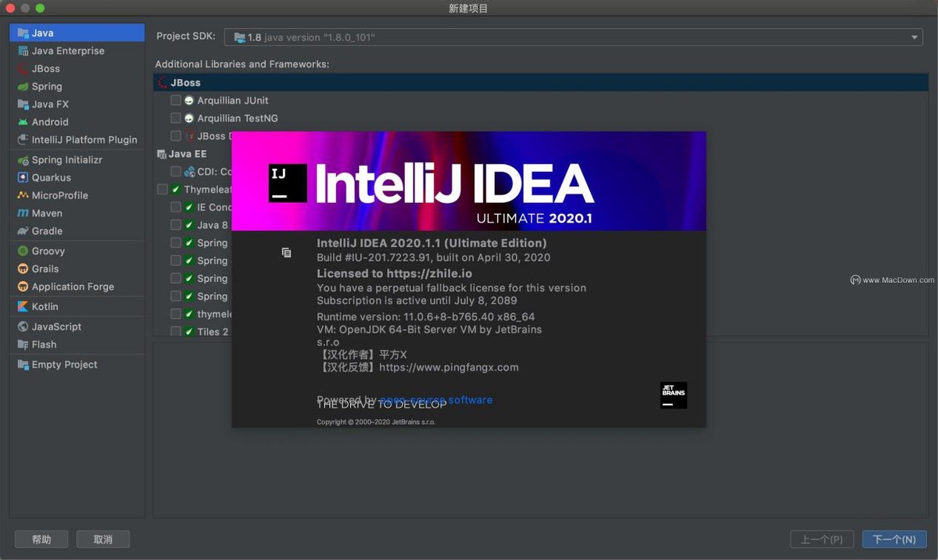Image resolution: width=938 pixels, height=560 pixels.
Task: Click 'IntelliJ IDEA 2020.1.1 (Ultimate Edition)' title
Action: pos(431,243)
